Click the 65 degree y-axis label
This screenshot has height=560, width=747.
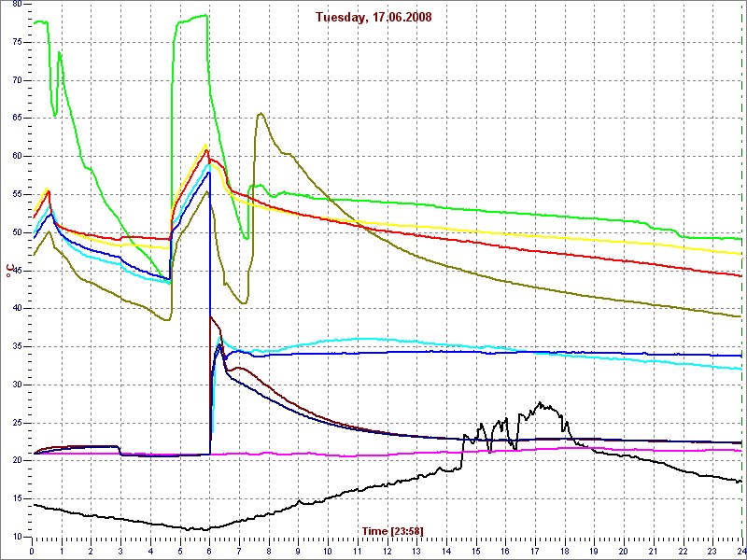[x=17, y=119]
